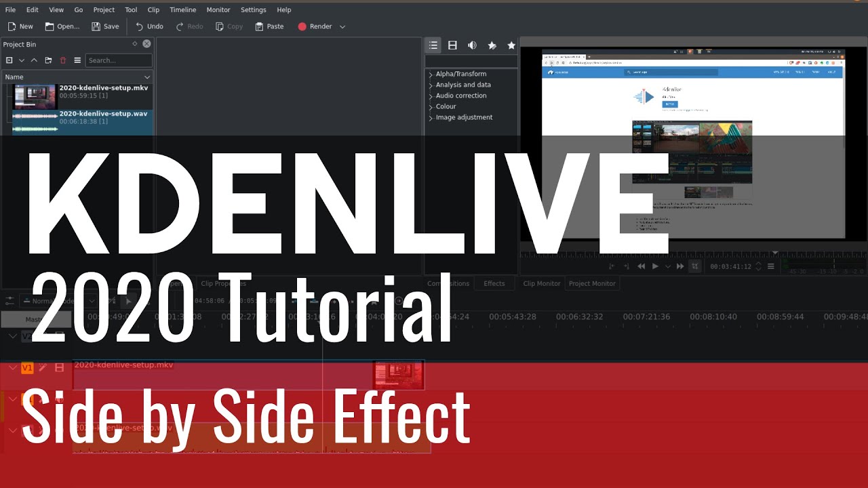Click the effects search box
The height and width of the screenshot is (488, 868).
[x=471, y=61]
